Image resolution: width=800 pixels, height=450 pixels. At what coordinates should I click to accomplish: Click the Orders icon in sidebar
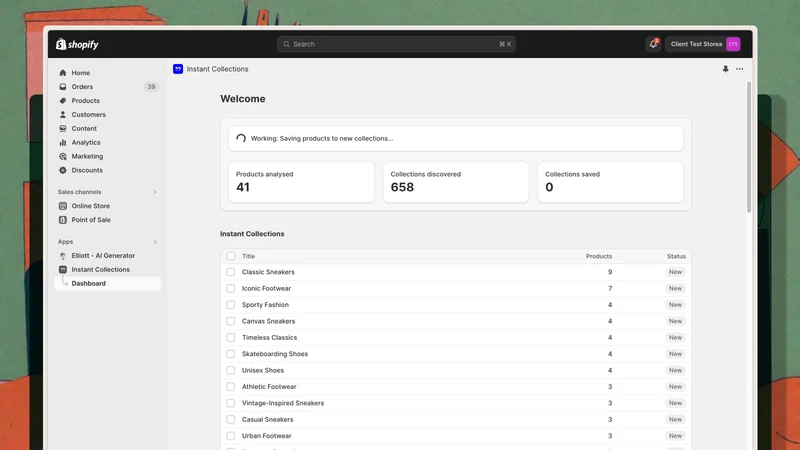point(63,87)
